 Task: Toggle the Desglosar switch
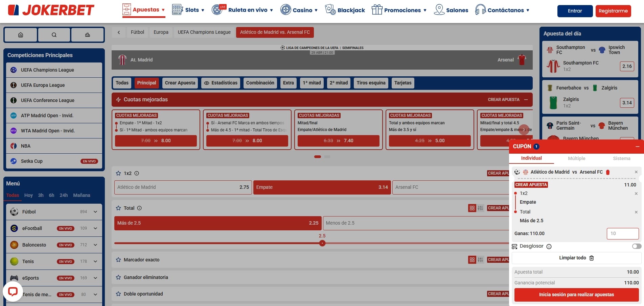636,246
